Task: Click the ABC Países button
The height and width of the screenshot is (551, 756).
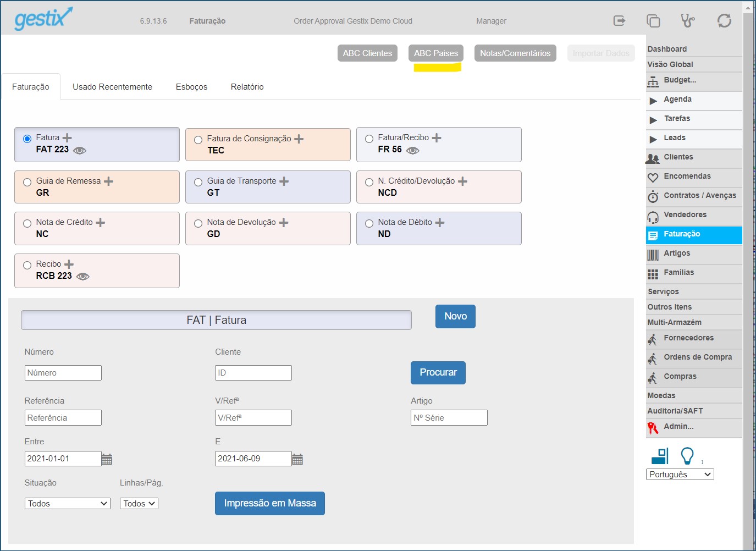Action: point(436,53)
